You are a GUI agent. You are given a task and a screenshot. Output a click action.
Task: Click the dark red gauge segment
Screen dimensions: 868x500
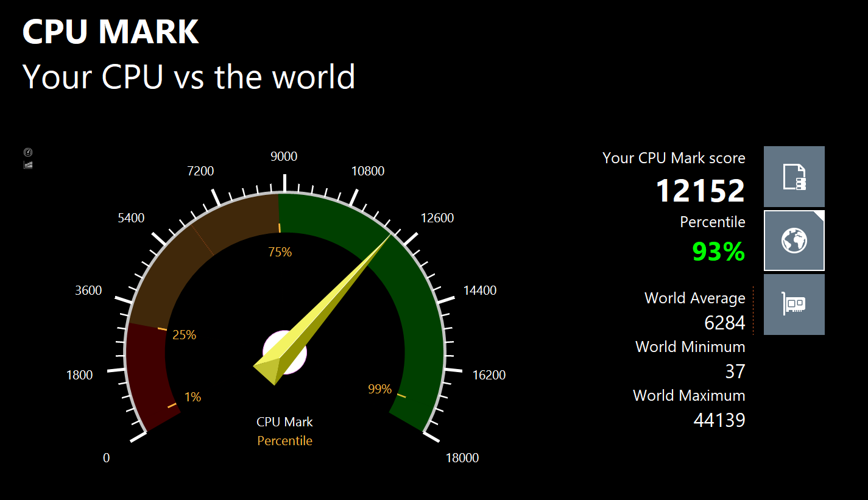point(149,378)
